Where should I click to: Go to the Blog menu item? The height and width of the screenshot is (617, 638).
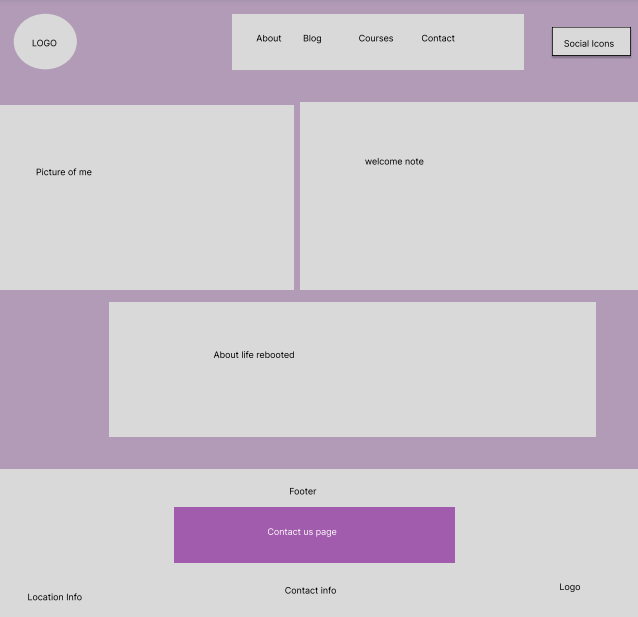click(312, 38)
